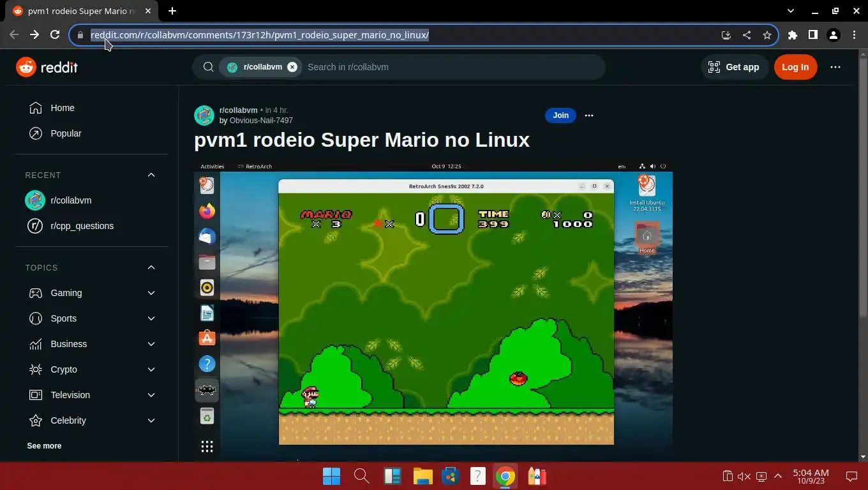Expand the Crypto topic chevron
The height and width of the screenshot is (490, 868).
point(151,369)
